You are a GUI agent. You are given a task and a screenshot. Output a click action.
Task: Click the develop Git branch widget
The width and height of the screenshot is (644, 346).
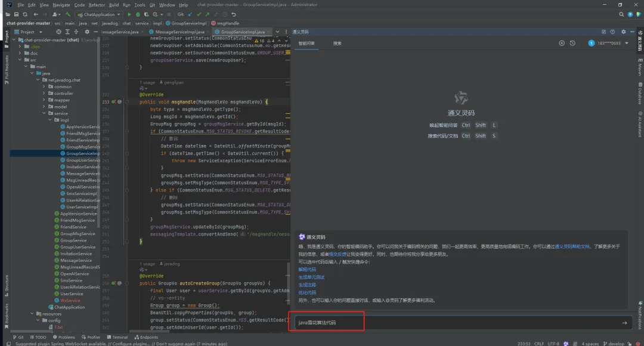pos(614,344)
